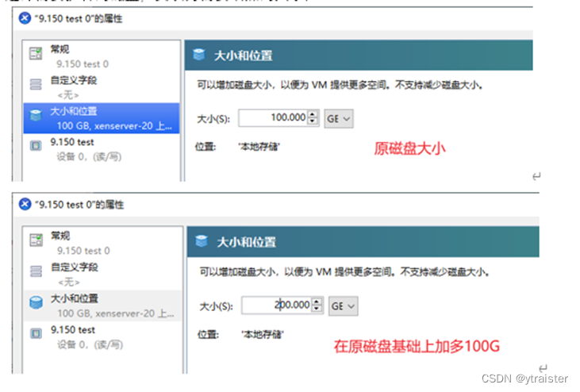Viewport: 580px width, 392px height.
Task: Open 9.150 test tab in upper properties window
Action: [101, 149]
